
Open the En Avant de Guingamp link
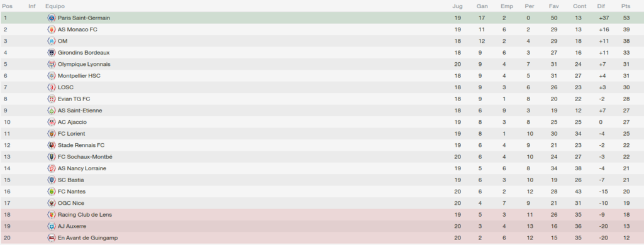pos(89,237)
